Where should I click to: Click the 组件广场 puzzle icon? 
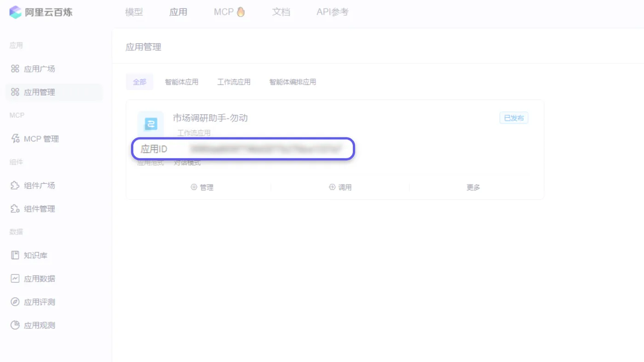point(15,186)
